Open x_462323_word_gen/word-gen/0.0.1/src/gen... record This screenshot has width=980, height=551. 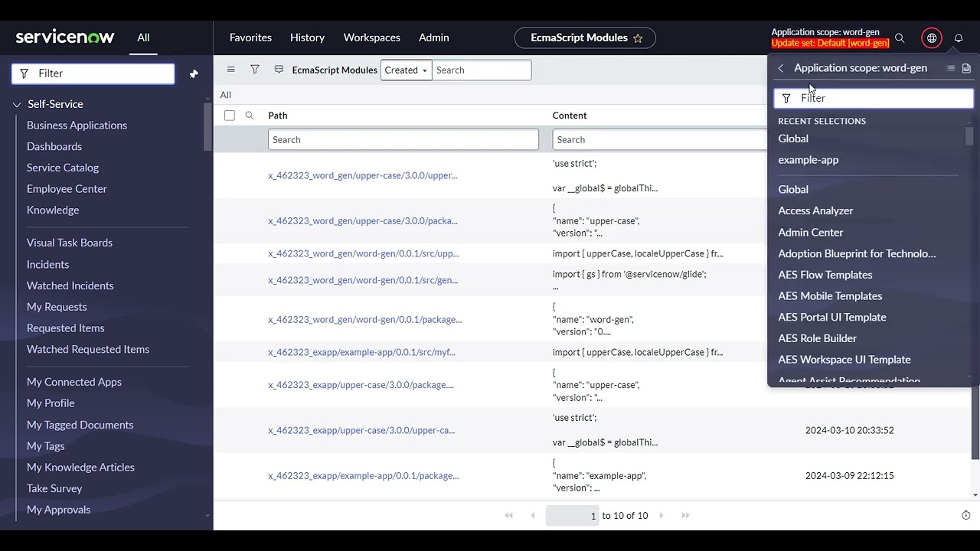coord(363,280)
